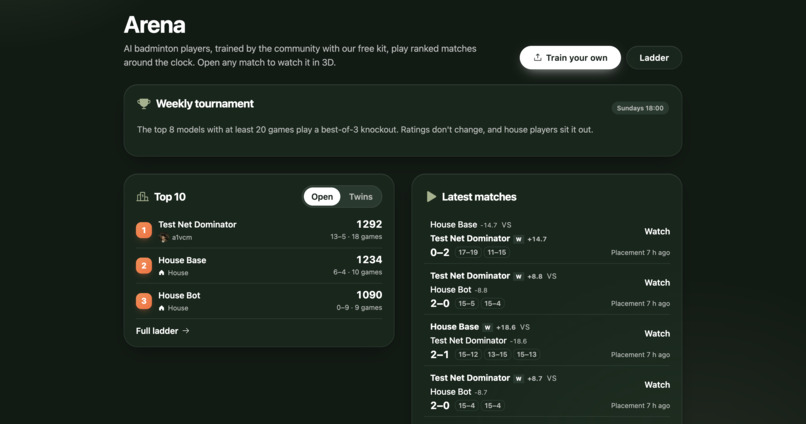This screenshot has width=806, height=424.
Task: Click the 1292 rating value
Action: tap(369, 224)
